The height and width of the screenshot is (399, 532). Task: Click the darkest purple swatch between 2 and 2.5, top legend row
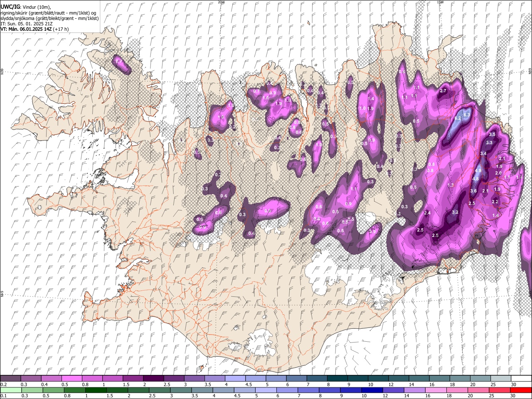(153, 379)
